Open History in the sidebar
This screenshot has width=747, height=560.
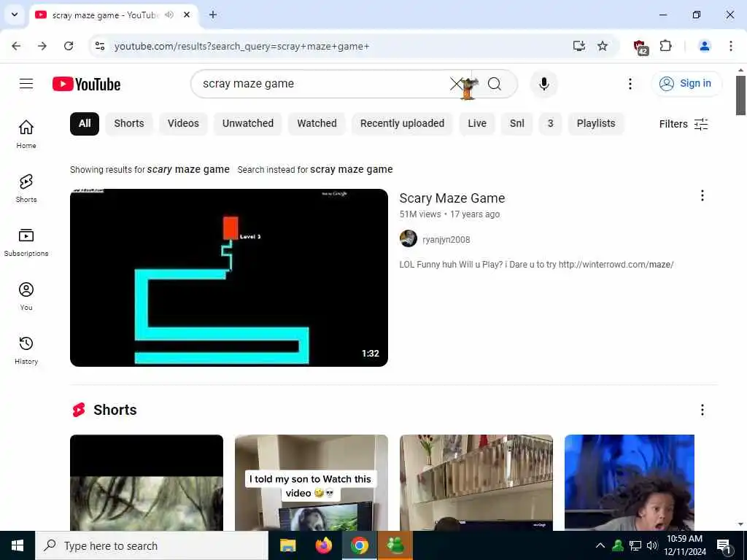[26, 350]
